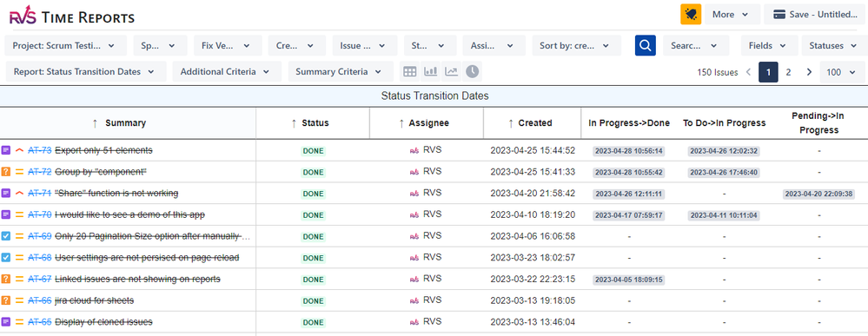Open issue link AT-73

pyautogui.click(x=39, y=150)
